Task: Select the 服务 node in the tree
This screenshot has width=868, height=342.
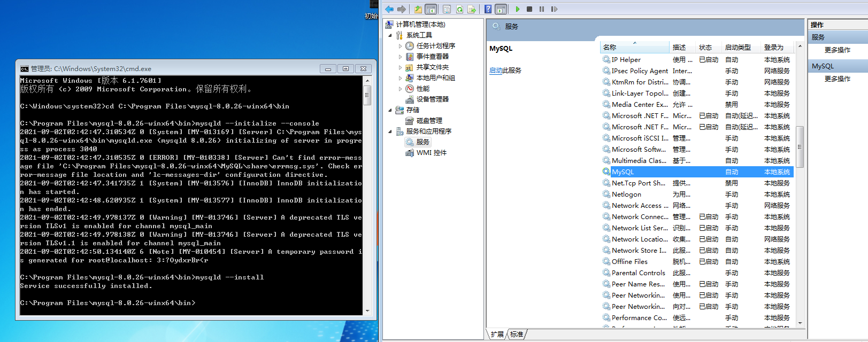Action: point(423,142)
